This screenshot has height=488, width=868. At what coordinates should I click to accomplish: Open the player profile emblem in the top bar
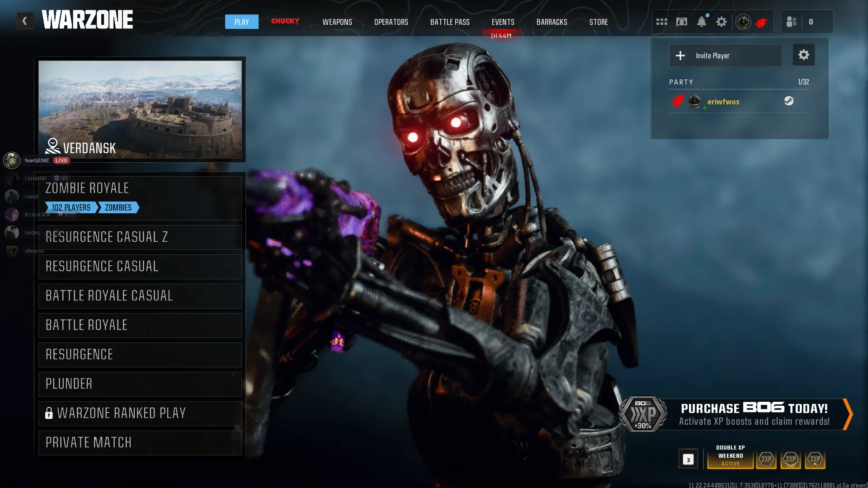(x=743, y=22)
